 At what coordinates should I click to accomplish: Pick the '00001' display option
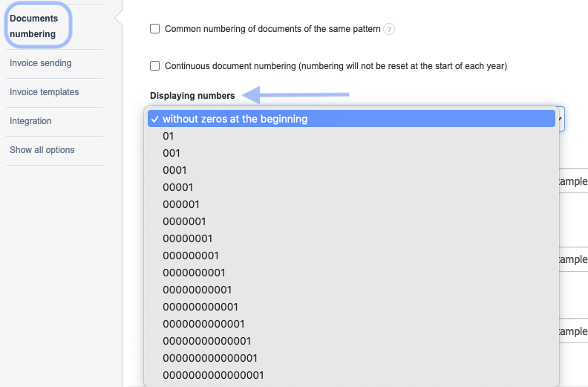point(178,187)
